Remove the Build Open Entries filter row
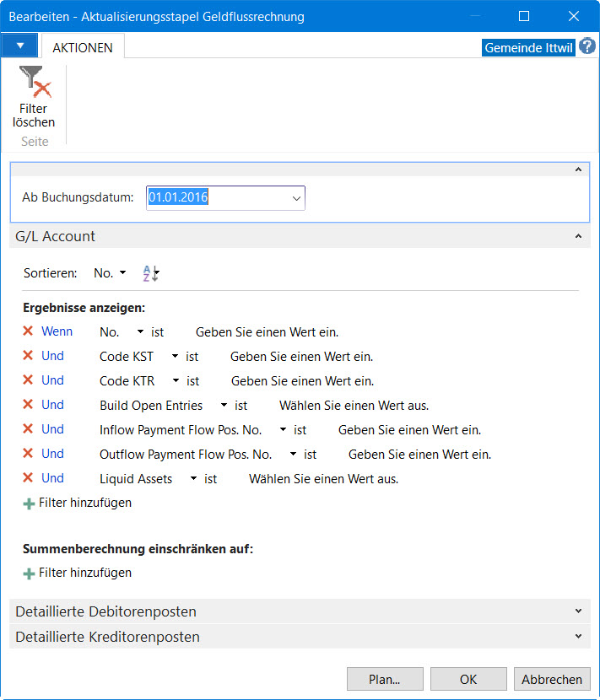This screenshot has width=600, height=700. (x=28, y=405)
